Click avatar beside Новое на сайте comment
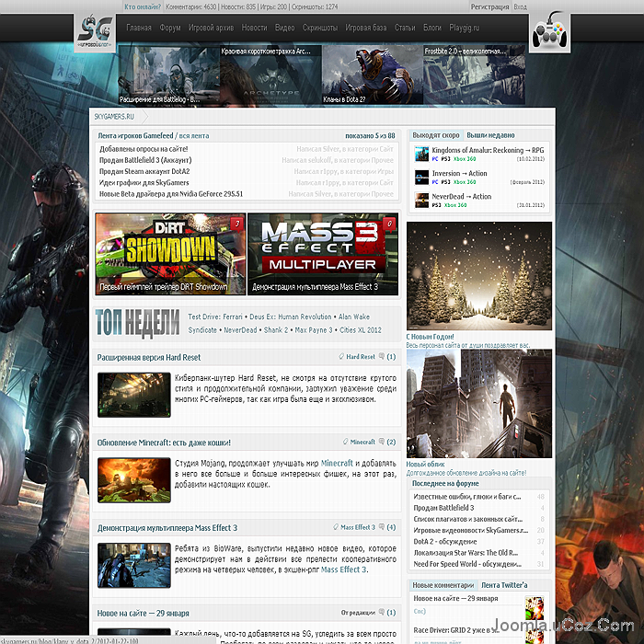The height and width of the screenshot is (644, 644). tap(535, 607)
